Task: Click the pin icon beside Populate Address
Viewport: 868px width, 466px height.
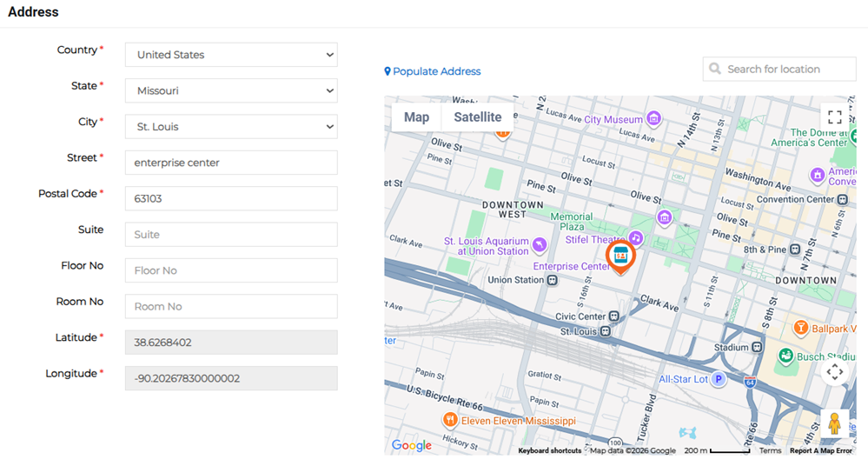Action: (x=388, y=71)
